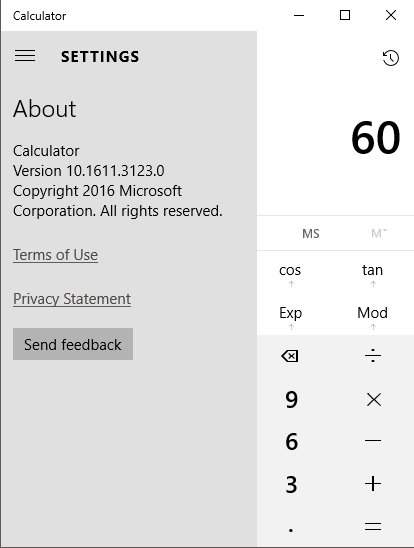This screenshot has height=548, width=414.
Task: Click the tan function button
Action: [372, 270]
